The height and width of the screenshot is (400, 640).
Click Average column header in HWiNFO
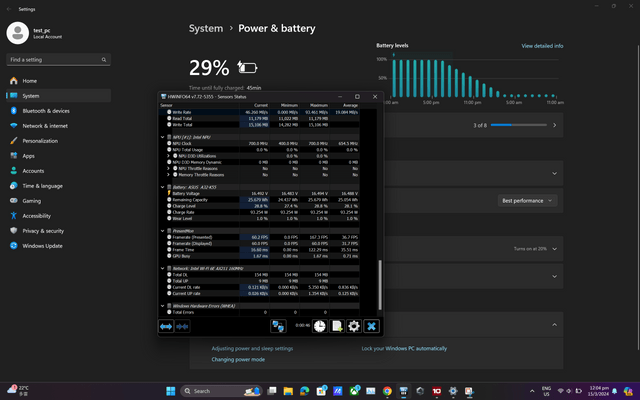pyautogui.click(x=350, y=105)
